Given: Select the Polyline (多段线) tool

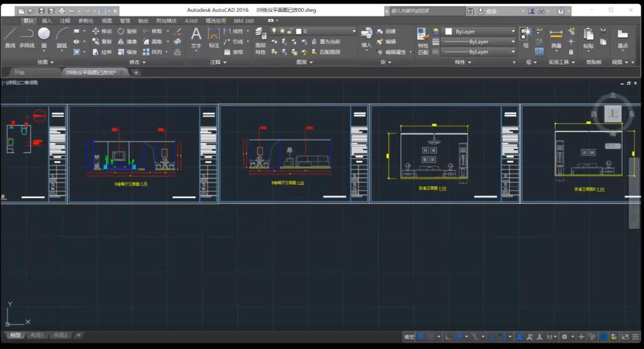Looking at the screenshot, I should pos(26,37).
